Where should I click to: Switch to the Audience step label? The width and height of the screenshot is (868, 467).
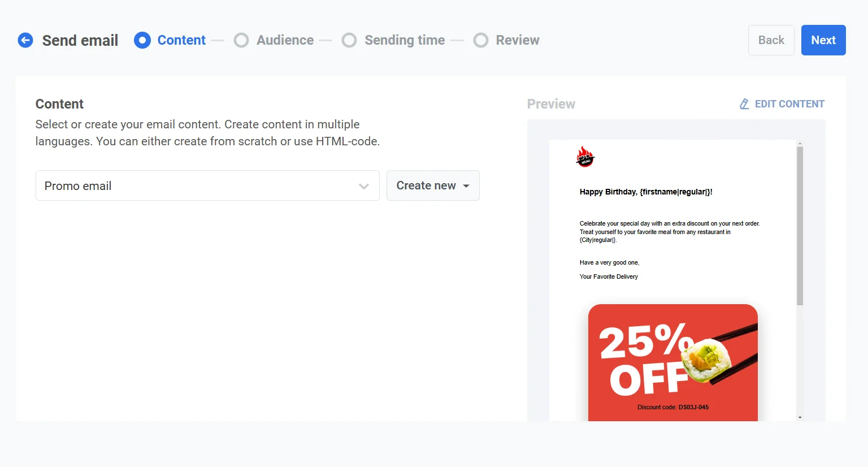click(x=285, y=40)
